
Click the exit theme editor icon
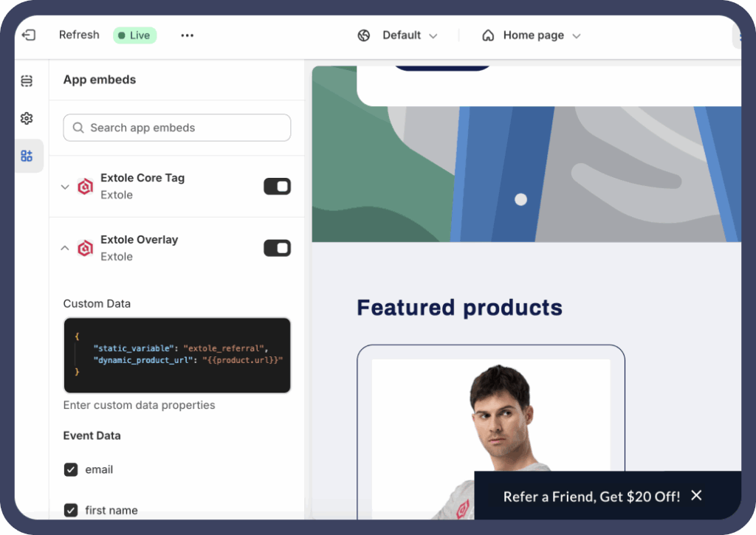point(30,35)
